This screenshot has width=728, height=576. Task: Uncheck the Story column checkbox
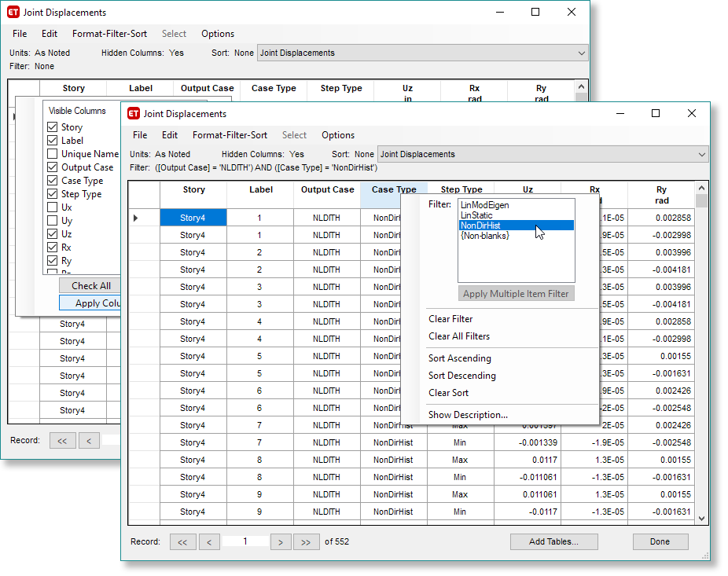click(53, 127)
